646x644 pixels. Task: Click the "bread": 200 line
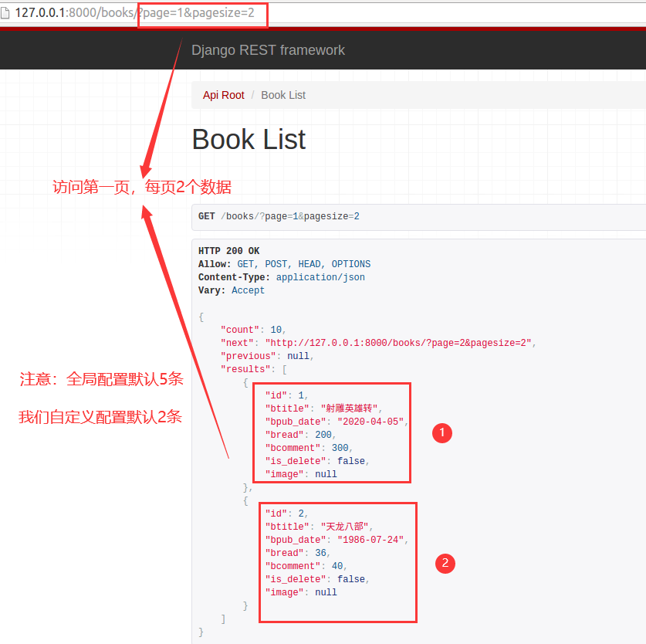point(300,435)
